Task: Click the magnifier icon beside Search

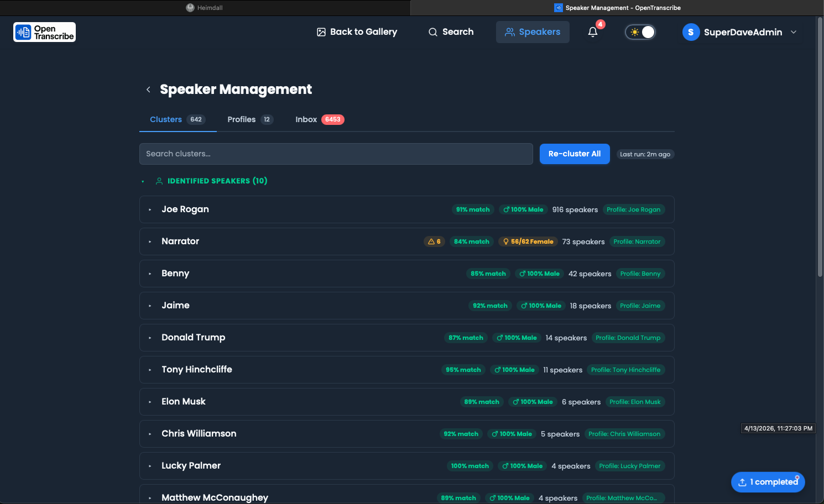Action: click(x=433, y=32)
